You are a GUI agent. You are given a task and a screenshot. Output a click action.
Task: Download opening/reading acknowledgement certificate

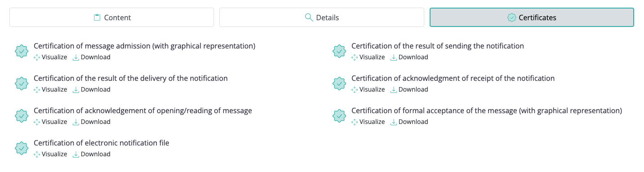(92, 122)
